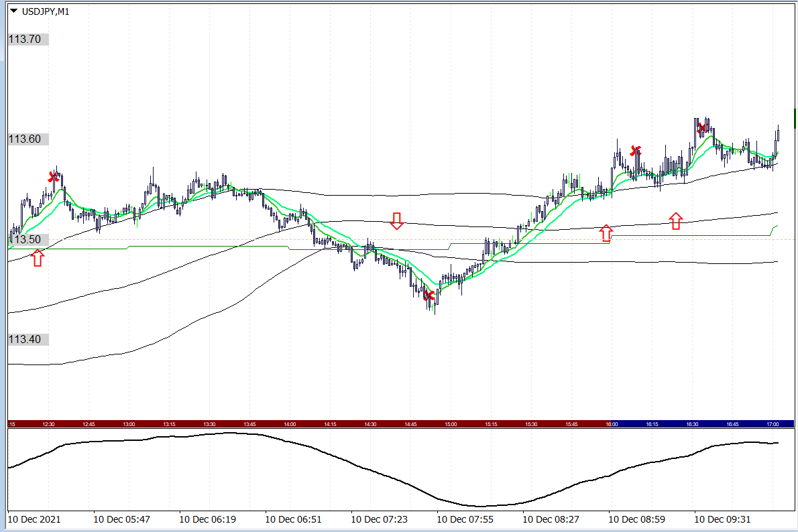Screen dimensions: 798x532
Task: Select the 113.50 price level label
Action: pos(25,240)
